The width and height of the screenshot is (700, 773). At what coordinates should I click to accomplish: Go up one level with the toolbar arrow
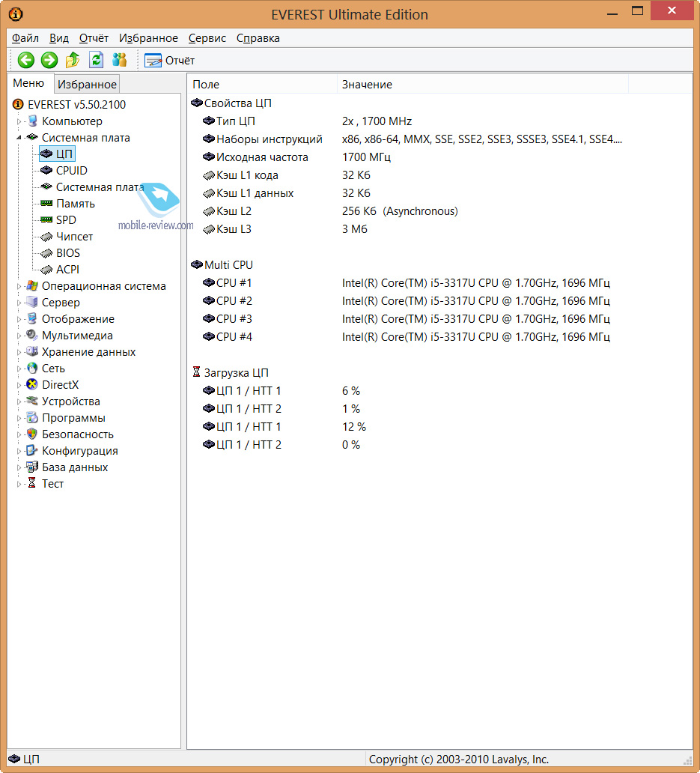[x=73, y=60]
